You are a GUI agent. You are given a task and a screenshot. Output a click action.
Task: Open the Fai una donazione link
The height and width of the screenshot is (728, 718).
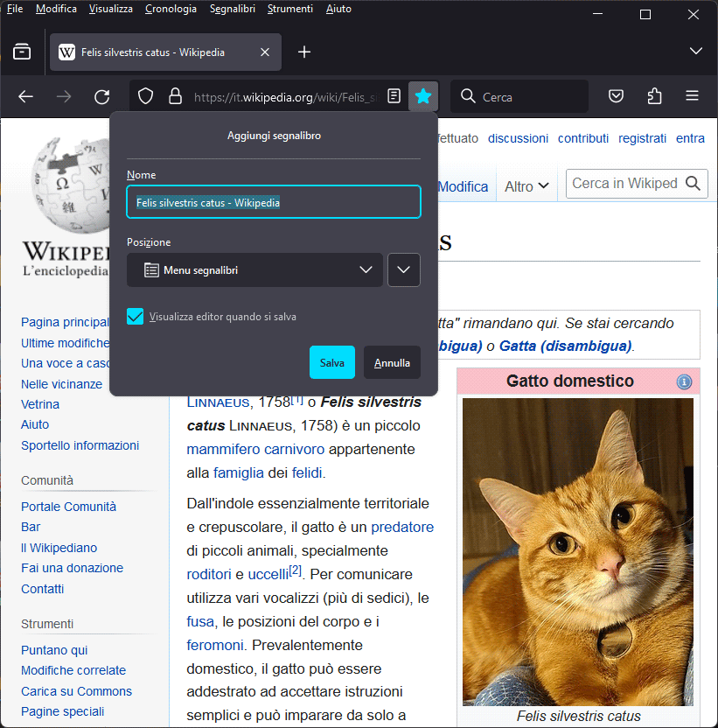pyautogui.click(x=72, y=568)
